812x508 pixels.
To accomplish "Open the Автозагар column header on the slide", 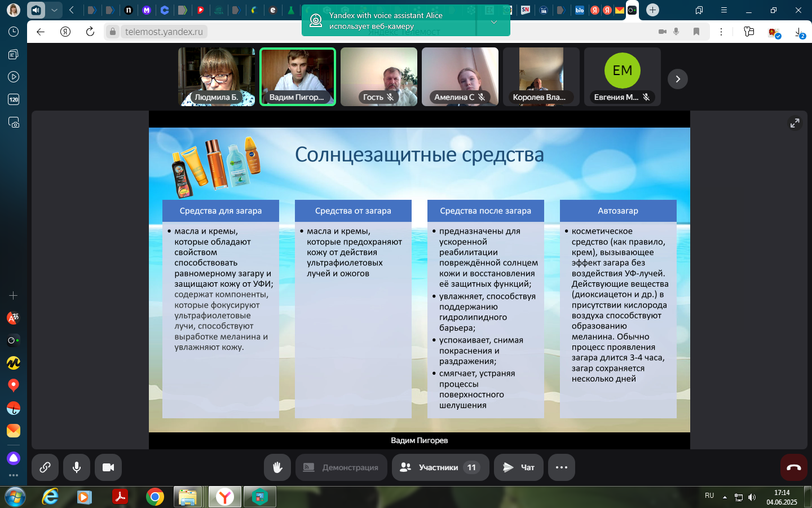I will click(618, 211).
